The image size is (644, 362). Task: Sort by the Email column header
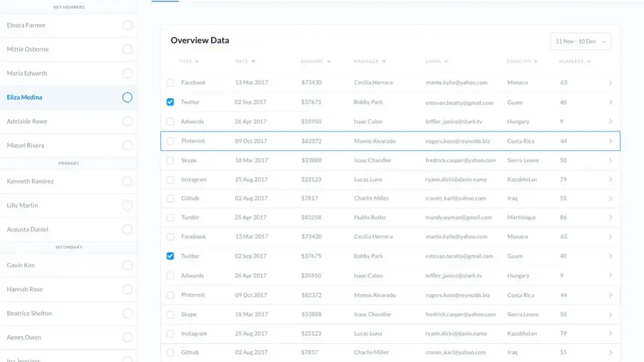436,62
